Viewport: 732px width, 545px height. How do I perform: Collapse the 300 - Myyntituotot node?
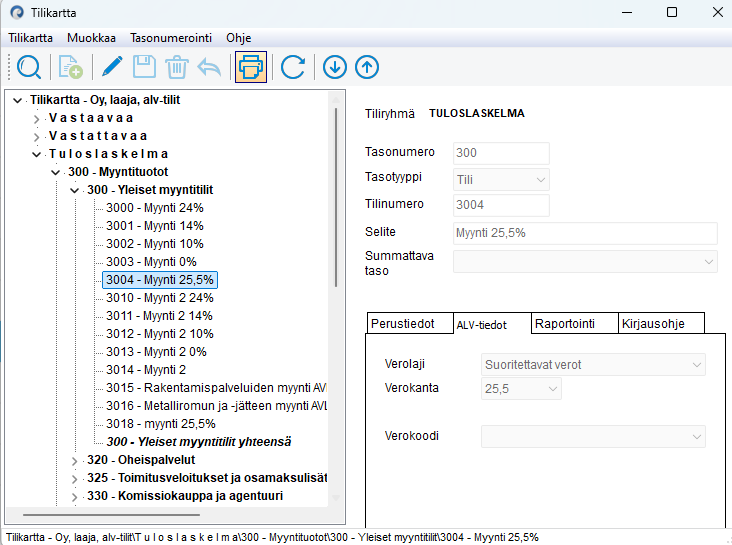tap(56, 172)
